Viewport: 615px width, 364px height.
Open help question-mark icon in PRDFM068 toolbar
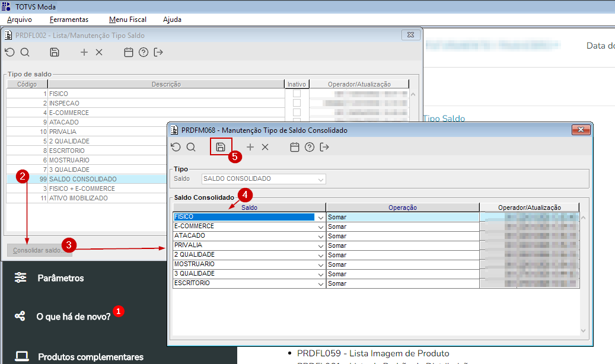[x=310, y=147]
